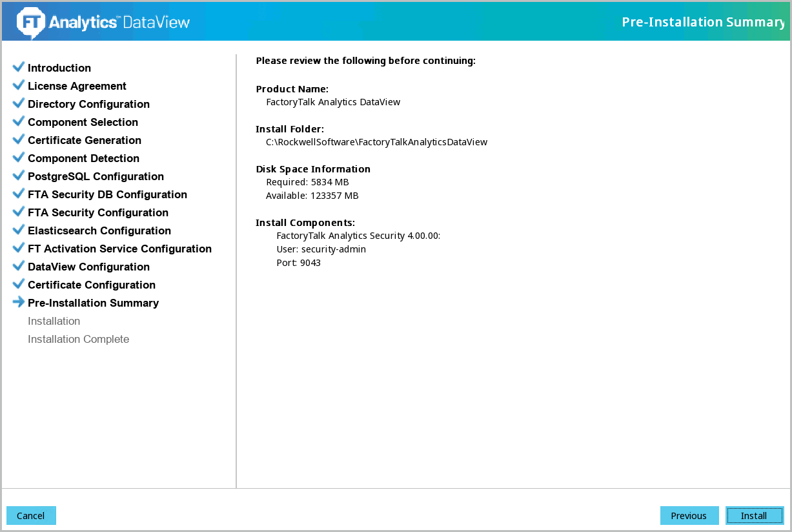Image resolution: width=792 pixels, height=532 pixels.
Task: Click the Pre-Installation Summary header title
Action: click(702, 22)
